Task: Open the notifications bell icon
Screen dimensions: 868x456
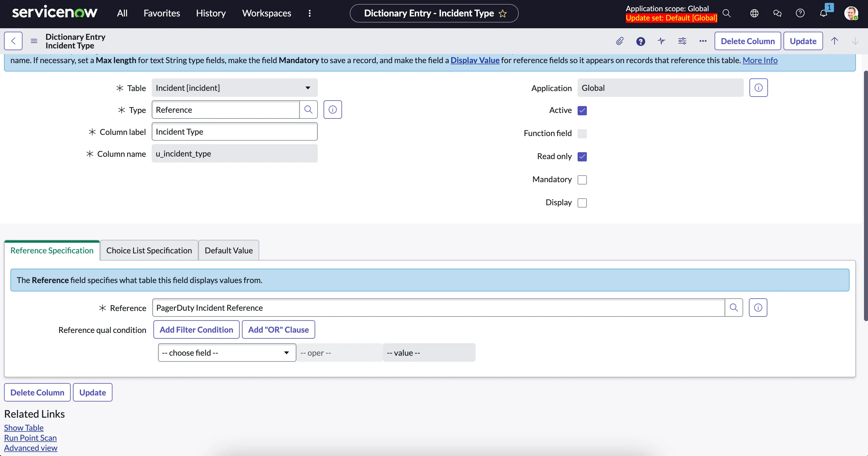Action: click(823, 13)
